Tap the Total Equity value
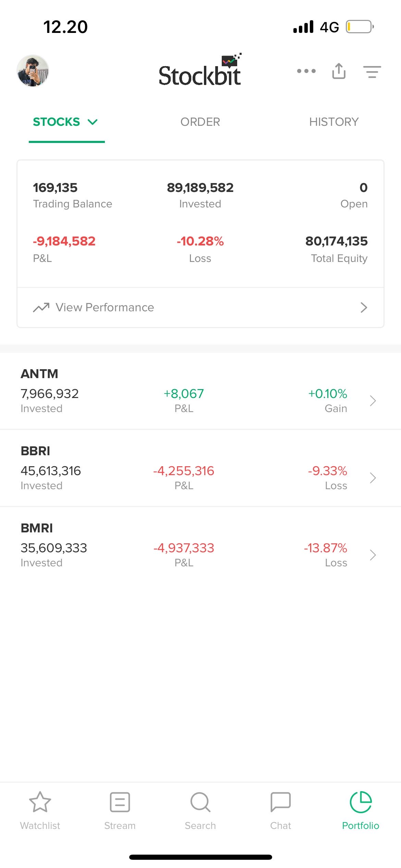Image resolution: width=401 pixels, height=868 pixels. pos(336,241)
